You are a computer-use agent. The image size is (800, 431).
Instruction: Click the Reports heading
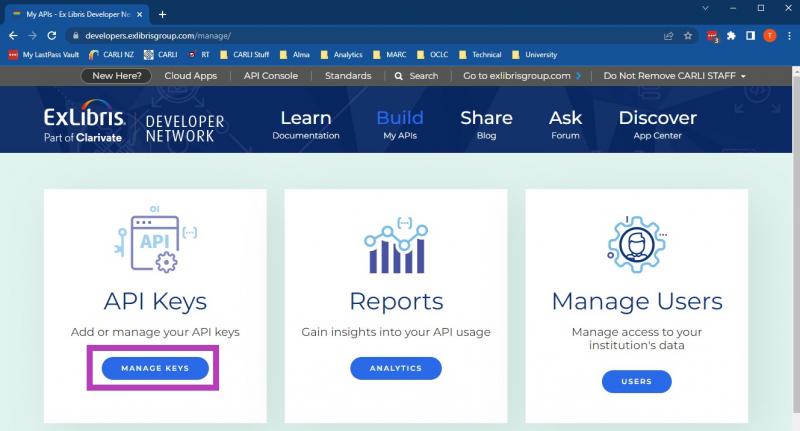(x=396, y=301)
